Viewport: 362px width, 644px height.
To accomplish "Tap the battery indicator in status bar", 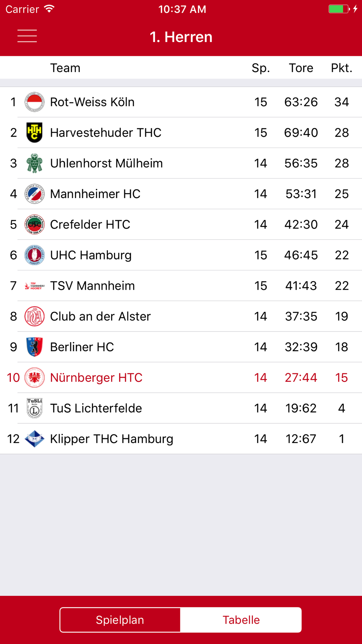I will [339, 9].
